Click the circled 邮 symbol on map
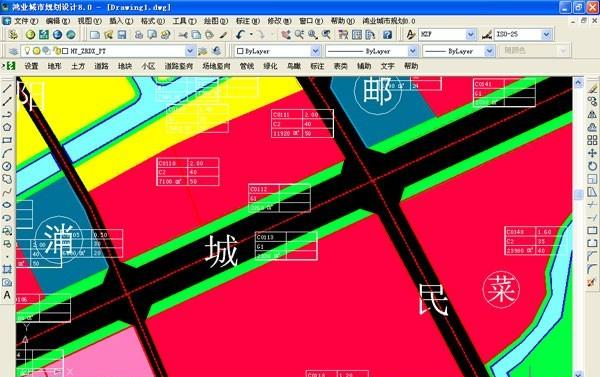The image size is (600, 377). click(378, 91)
